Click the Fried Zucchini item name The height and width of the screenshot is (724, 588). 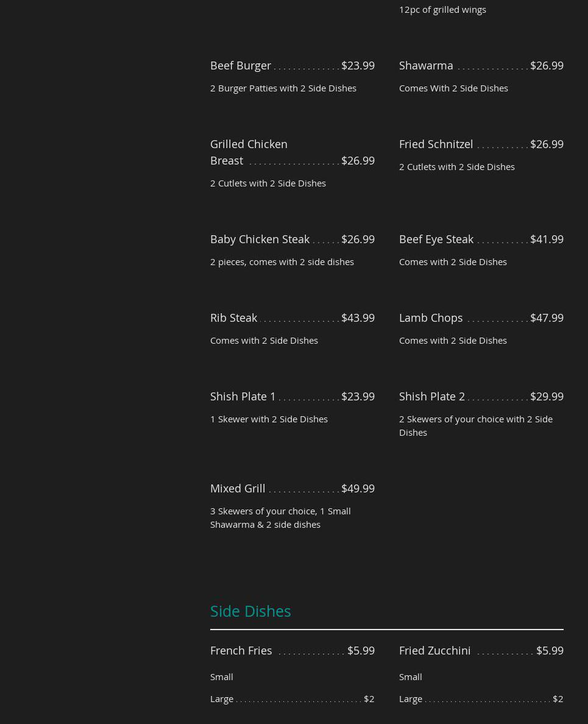click(435, 650)
